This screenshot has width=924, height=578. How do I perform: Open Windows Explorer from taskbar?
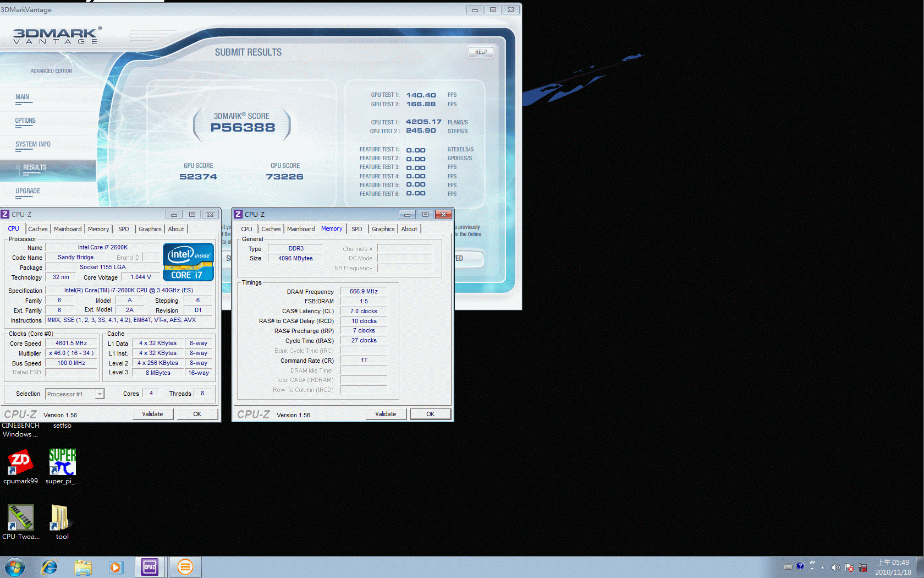click(83, 567)
